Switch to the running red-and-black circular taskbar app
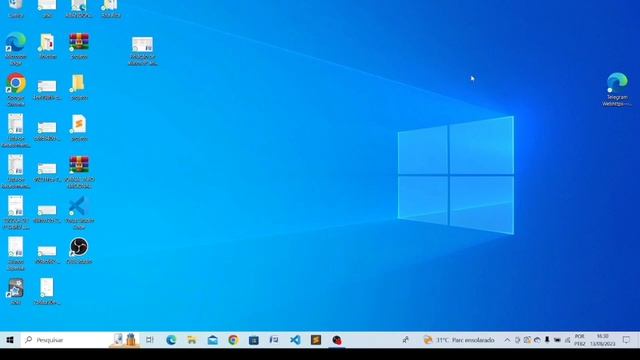The image size is (640, 360). coord(337,340)
